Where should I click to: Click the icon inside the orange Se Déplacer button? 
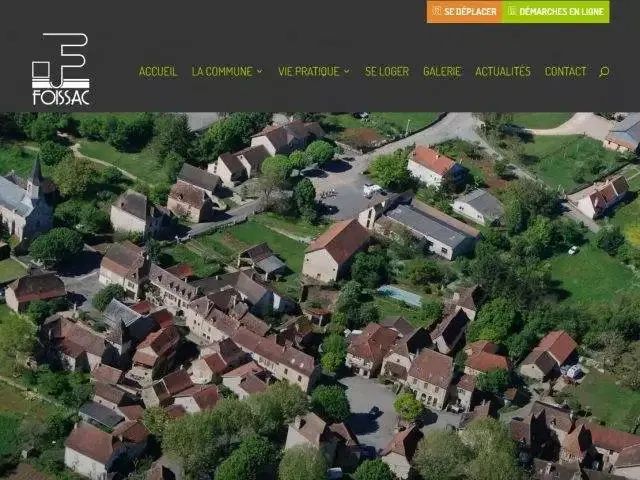click(436, 11)
